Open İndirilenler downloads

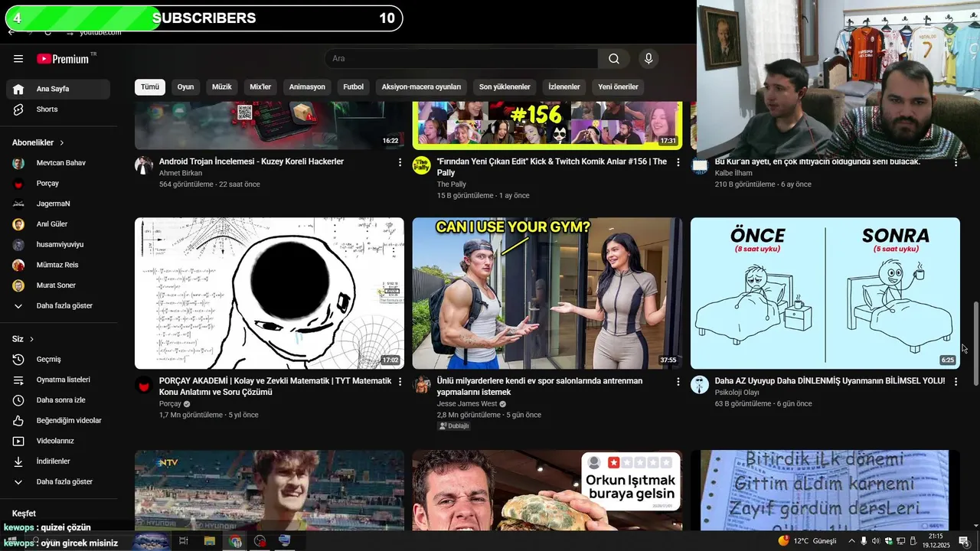58,461
